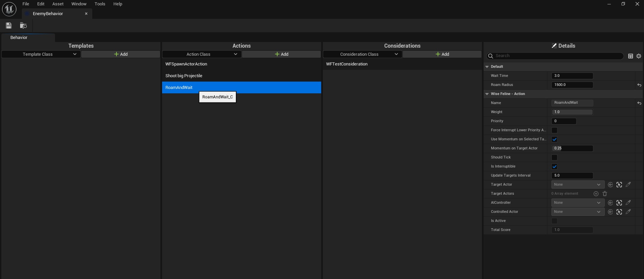Enable the Should Tick checkbox
Viewport: 644px width, 279px height.
pyautogui.click(x=554, y=157)
